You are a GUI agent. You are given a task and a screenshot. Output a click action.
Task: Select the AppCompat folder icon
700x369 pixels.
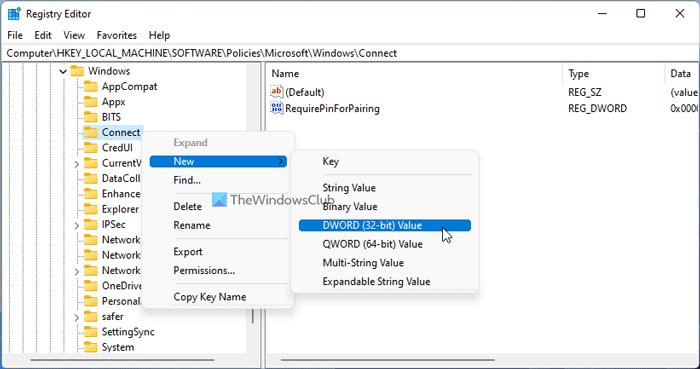tap(91, 87)
